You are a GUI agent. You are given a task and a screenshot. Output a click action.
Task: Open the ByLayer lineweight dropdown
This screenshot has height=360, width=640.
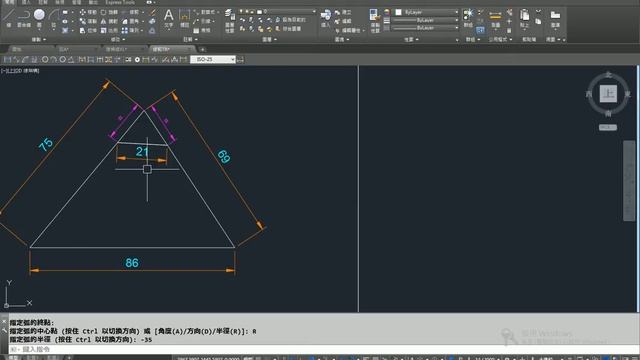tap(425, 20)
